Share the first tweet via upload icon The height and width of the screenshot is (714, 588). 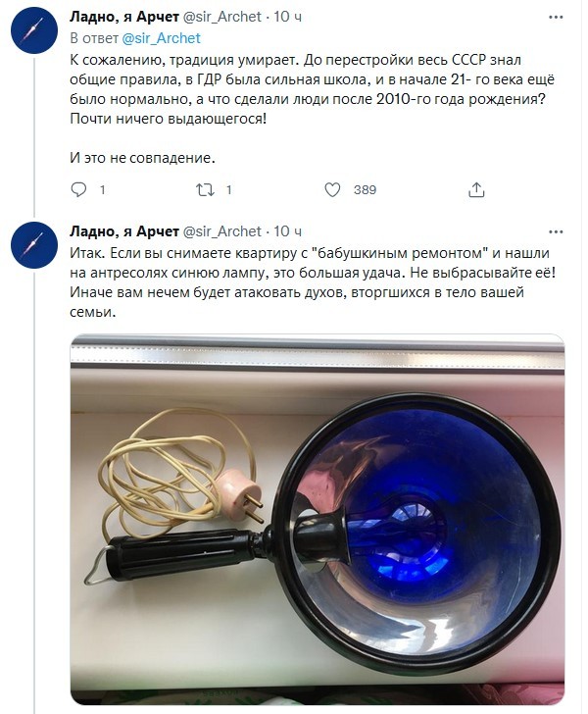[476, 189]
